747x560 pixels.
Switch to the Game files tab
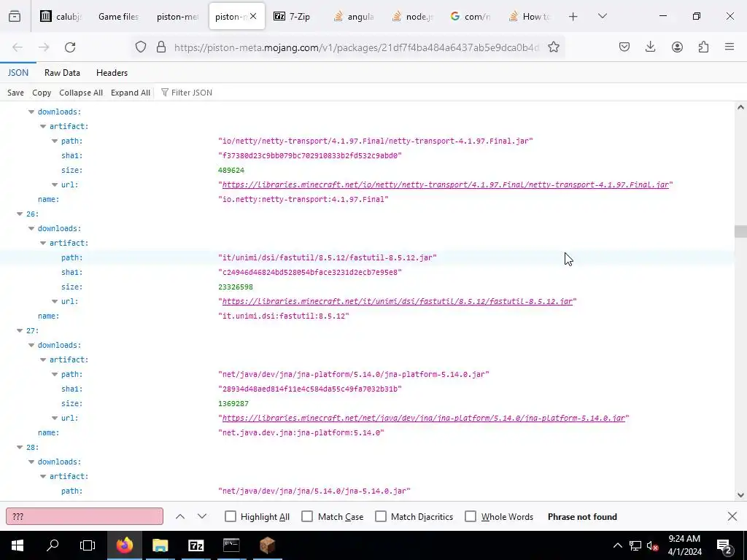[119, 17]
